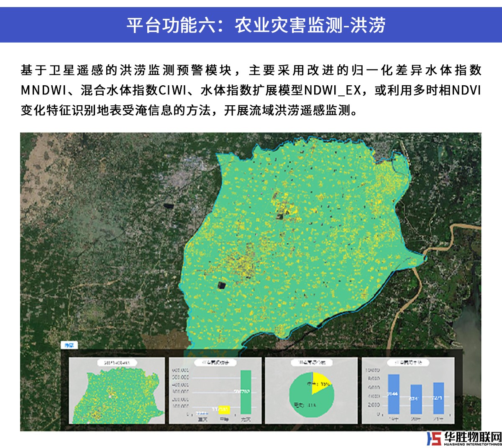Select the middle blue bar in the rightmost chart
This screenshot has height=448, width=502.
tap(416, 399)
